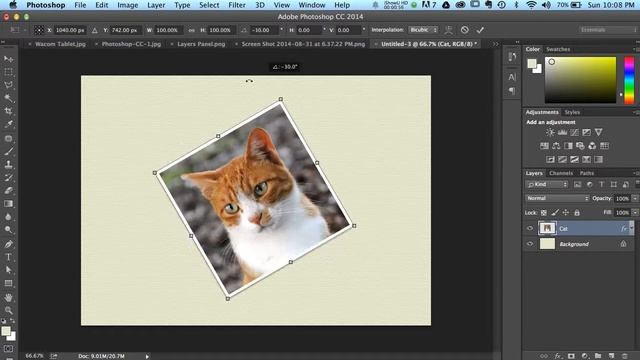Toggle lock transparent pixels
640x360 pixels.
click(x=544, y=213)
